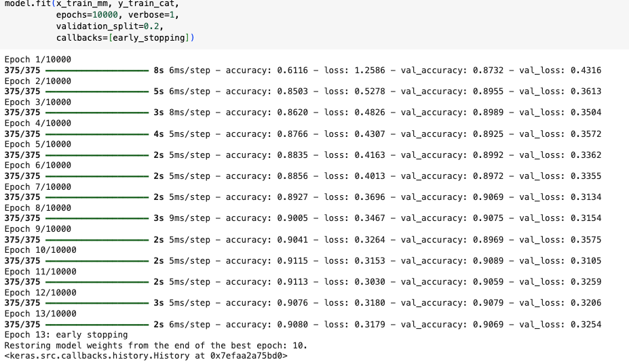Select the 'Epoch 2/10000' output line
The width and height of the screenshot is (629, 364).
click(x=38, y=81)
